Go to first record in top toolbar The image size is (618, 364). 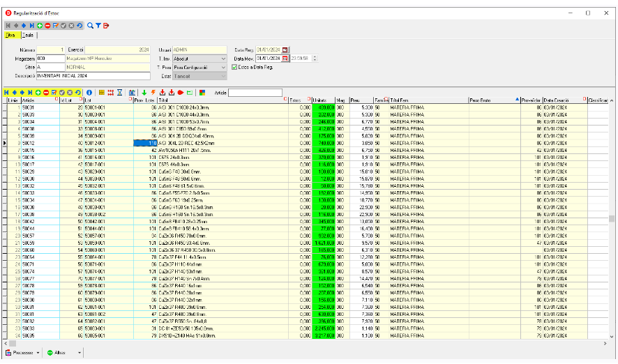tap(8, 26)
